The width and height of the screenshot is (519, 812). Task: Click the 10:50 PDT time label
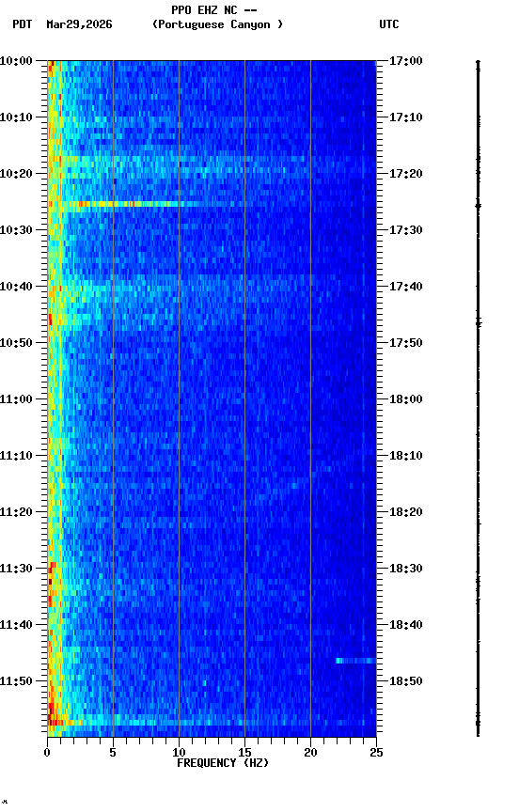16,343
